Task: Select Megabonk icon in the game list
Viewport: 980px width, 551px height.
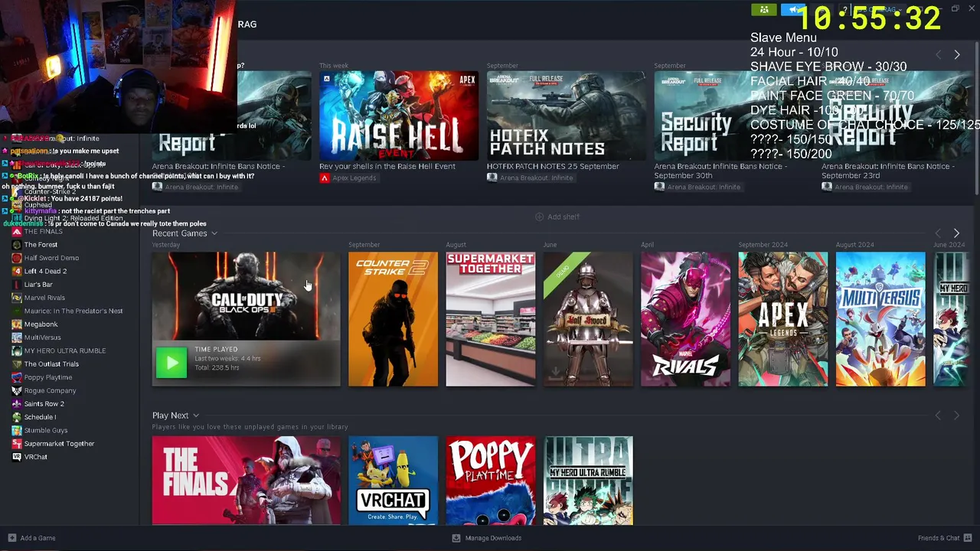Action: coord(17,324)
